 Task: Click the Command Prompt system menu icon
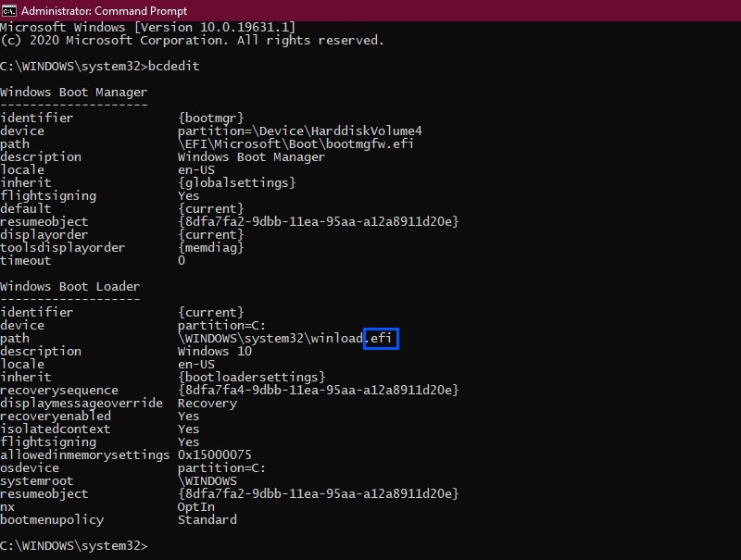pos(9,10)
